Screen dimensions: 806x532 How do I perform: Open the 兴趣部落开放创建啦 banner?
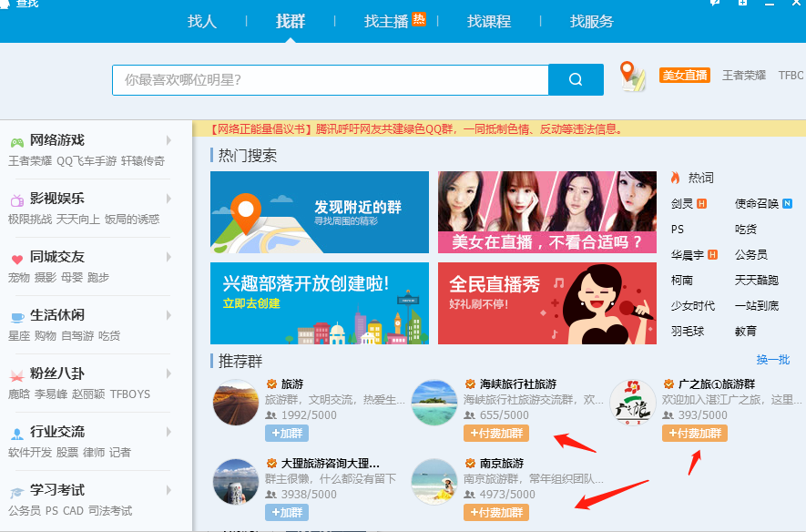click(x=320, y=303)
